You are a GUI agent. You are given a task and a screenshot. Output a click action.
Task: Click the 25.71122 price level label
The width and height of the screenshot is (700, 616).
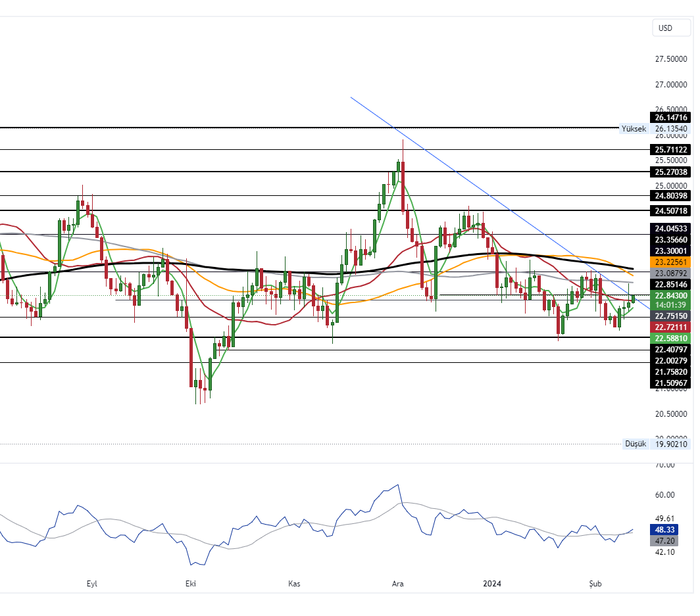pyautogui.click(x=670, y=150)
